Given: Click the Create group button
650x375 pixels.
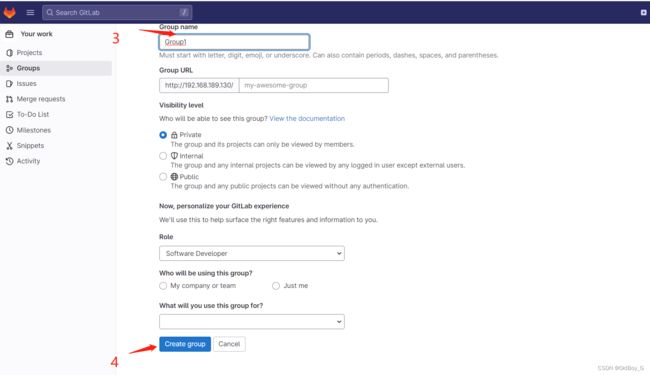Looking at the screenshot, I should point(185,344).
